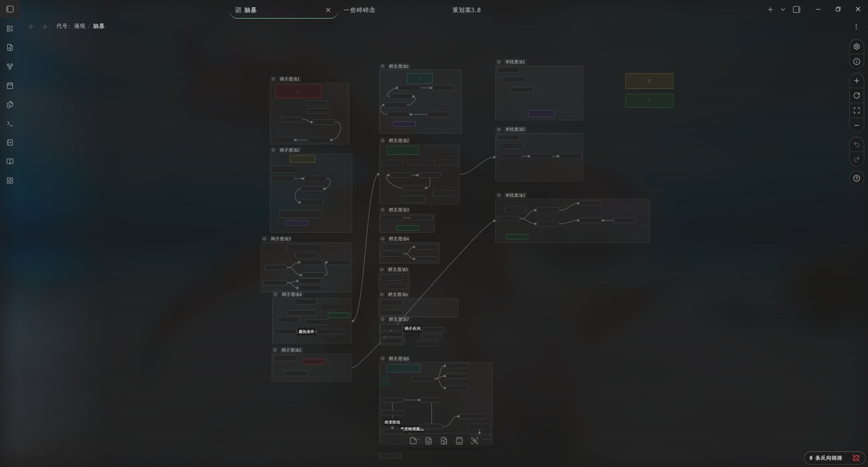Open a new tab with plus

tap(770, 10)
